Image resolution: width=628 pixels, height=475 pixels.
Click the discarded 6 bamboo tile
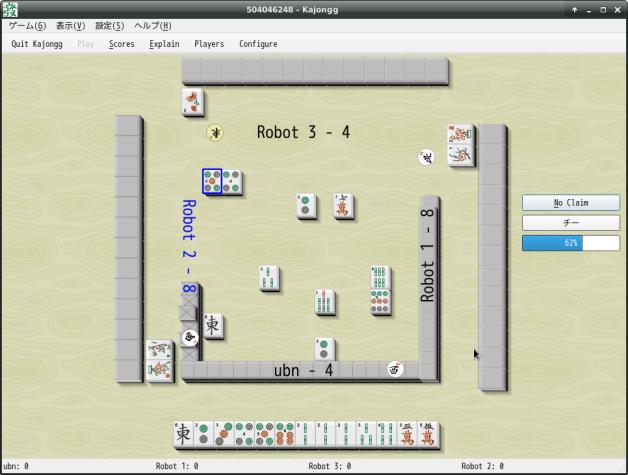coord(380,278)
